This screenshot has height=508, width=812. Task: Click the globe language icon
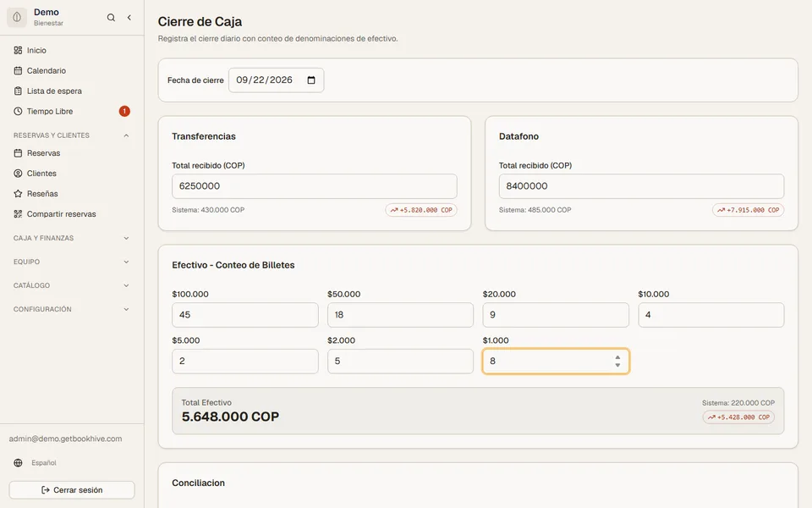click(18, 463)
